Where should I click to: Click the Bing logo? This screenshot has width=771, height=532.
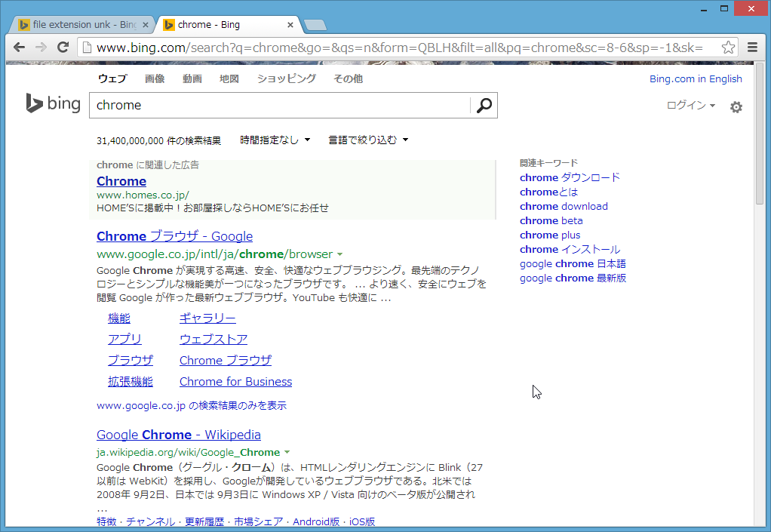tap(53, 103)
